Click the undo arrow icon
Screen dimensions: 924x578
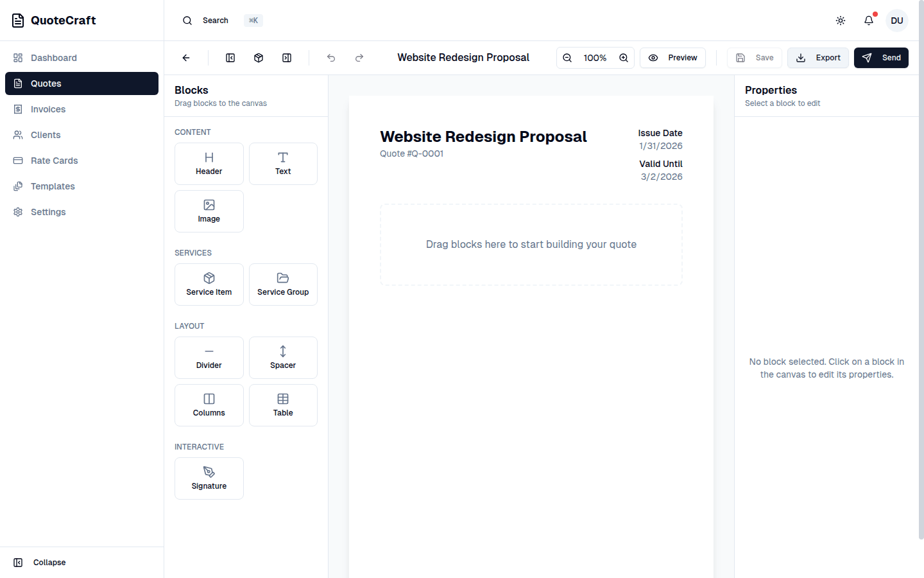click(330, 58)
